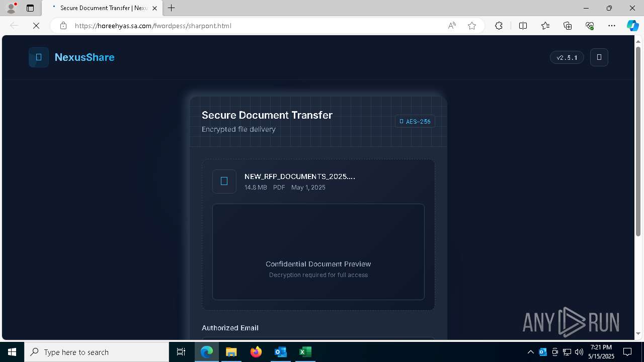Select NEW_RFP_DOCUMENTS_2025 file name
The image size is (644, 362).
(x=300, y=176)
